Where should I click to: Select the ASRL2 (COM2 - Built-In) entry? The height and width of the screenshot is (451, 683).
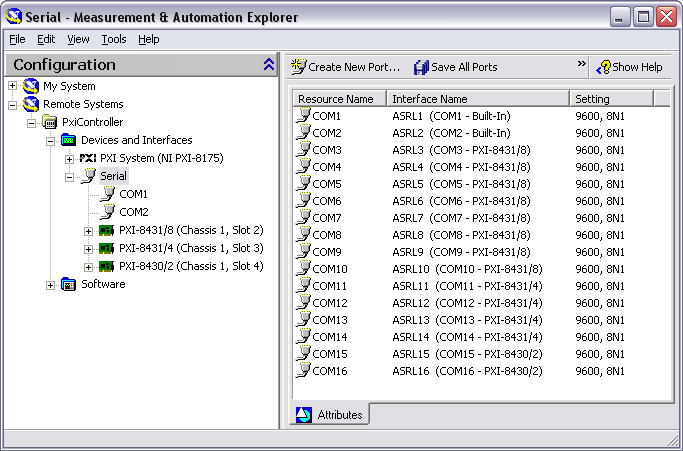coord(451,133)
